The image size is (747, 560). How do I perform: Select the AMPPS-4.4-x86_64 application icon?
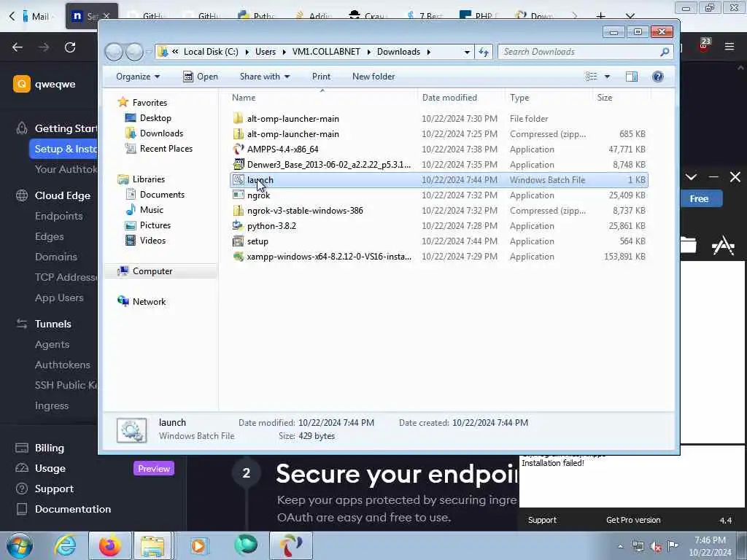tap(239, 149)
